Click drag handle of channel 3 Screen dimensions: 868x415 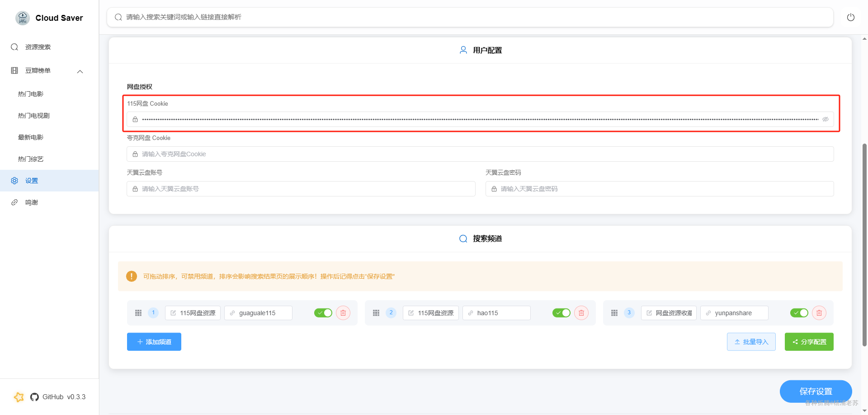(x=614, y=313)
